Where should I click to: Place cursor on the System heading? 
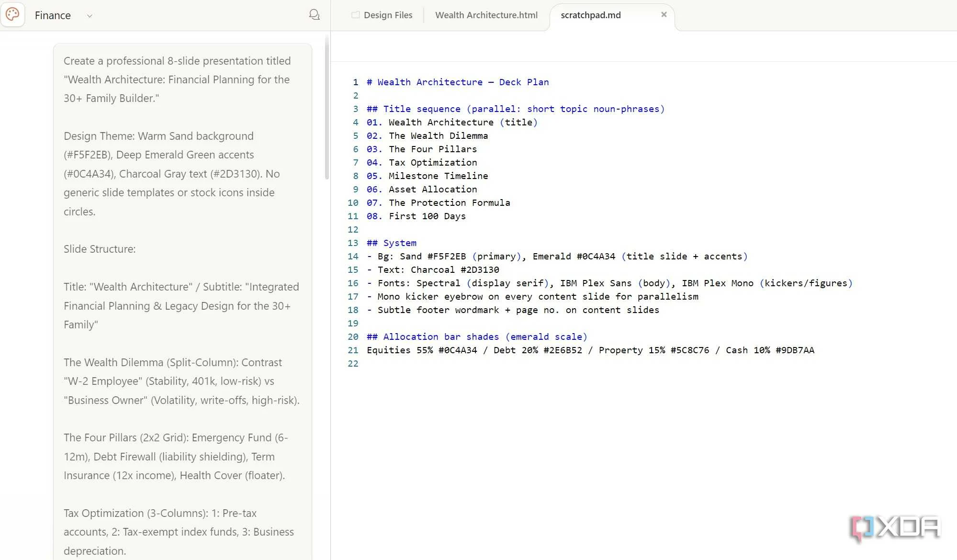tap(392, 243)
